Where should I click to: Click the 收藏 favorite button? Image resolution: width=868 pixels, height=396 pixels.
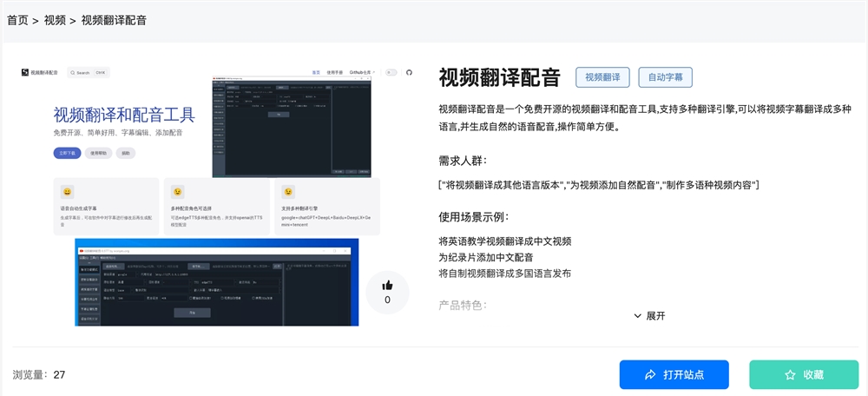click(x=804, y=375)
